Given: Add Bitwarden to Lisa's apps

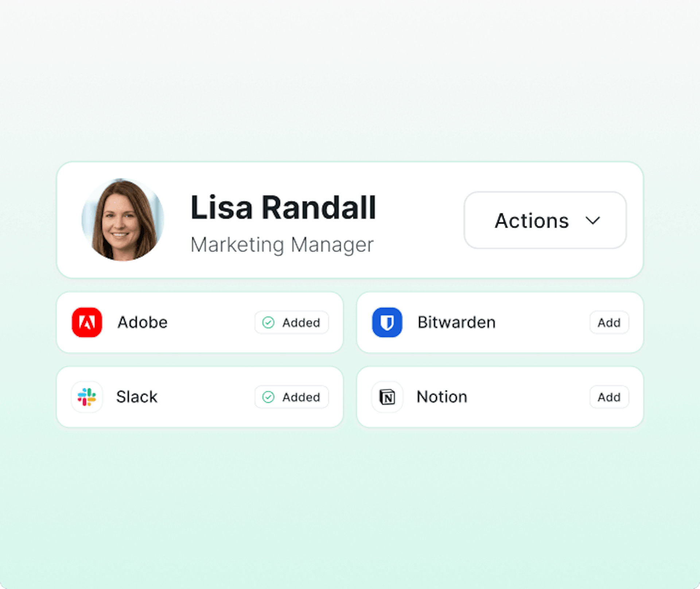Looking at the screenshot, I should (609, 322).
